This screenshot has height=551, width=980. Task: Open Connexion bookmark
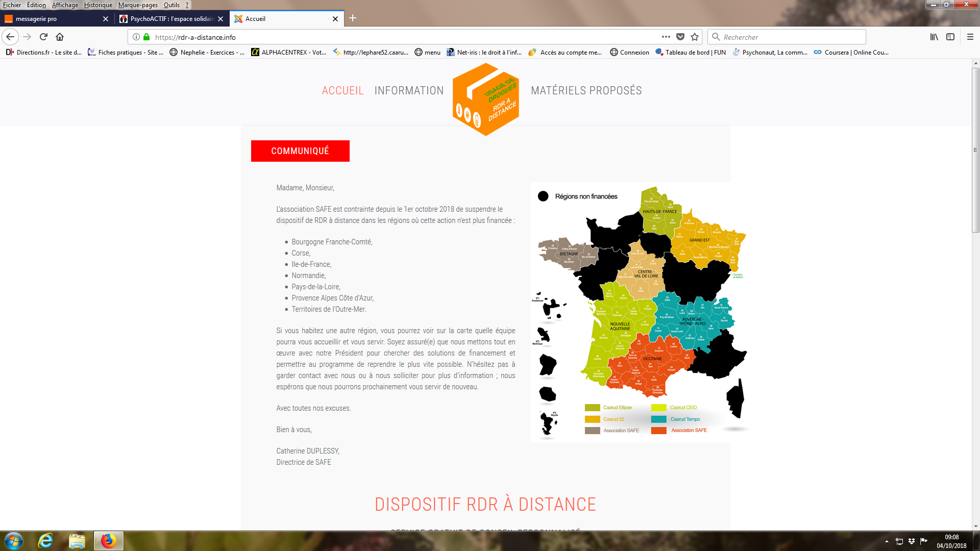click(630, 52)
